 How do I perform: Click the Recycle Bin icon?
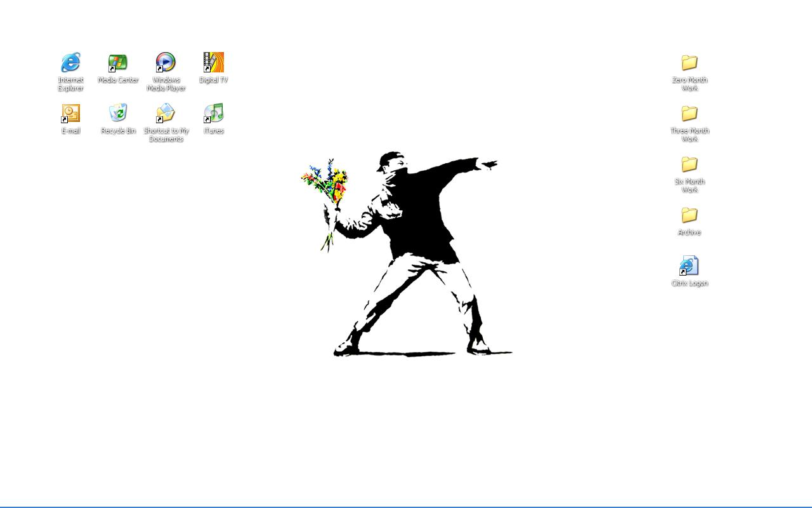tap(118, 114)
